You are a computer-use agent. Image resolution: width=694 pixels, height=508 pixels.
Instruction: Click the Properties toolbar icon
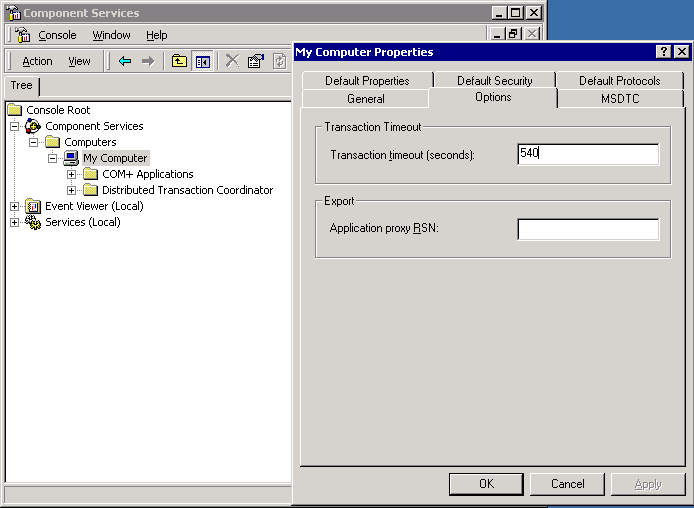click(x=256, y=61)
